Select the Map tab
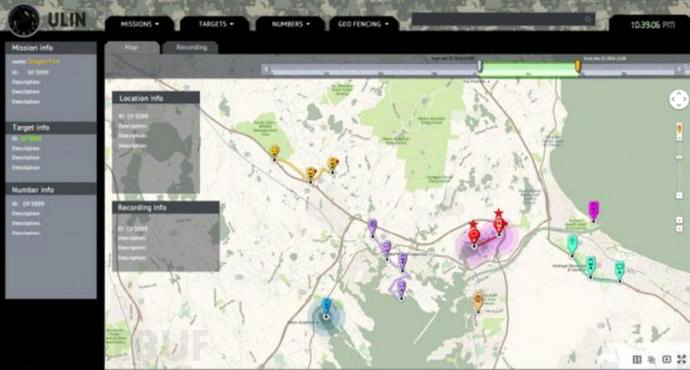The height and width of the screenshot is (370, 690). [132, 48]
